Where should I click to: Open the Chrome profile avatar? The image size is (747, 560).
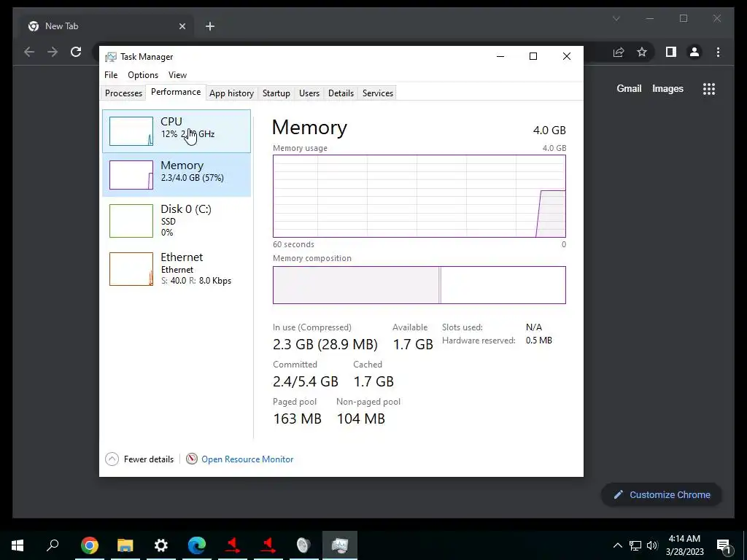tap(694, 52)
